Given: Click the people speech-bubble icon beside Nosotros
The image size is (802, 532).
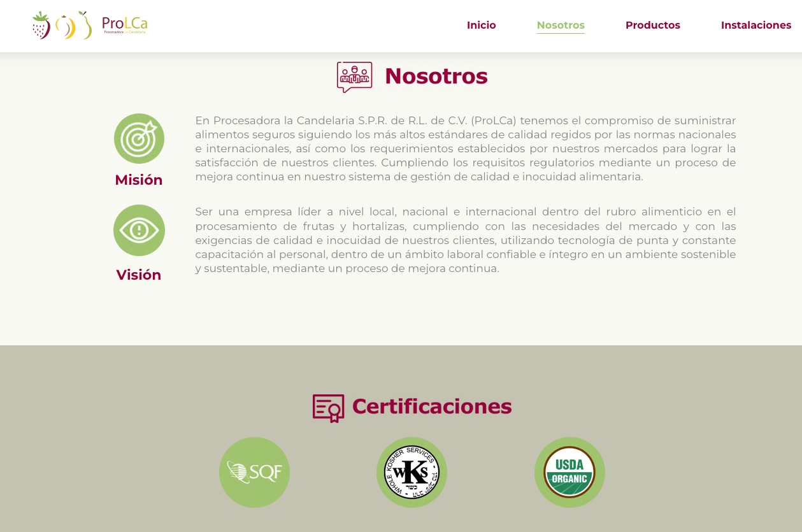Looking at the screenshot, I should pos(354,76).
